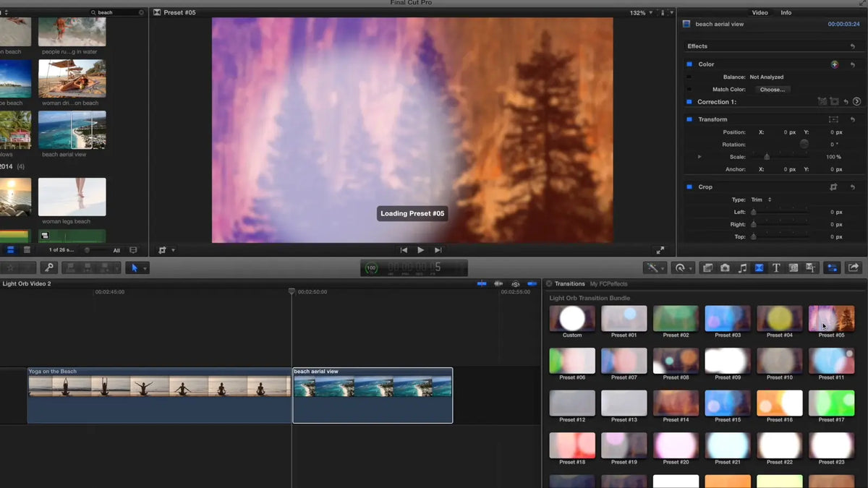Open the 132% viewer zoom menu
The image size is (868, 488).
pyautogui.click(x=642, y=12)
